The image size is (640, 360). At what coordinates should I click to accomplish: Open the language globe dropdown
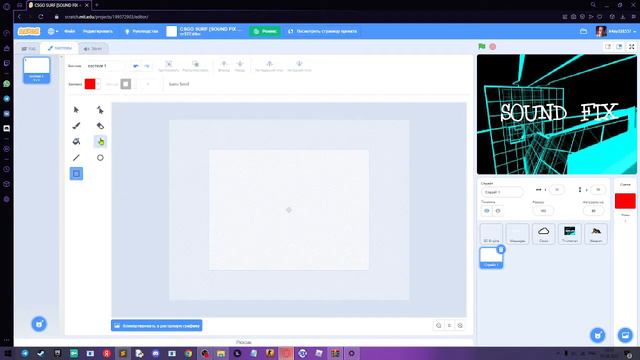pyautogui.click(x=53, y=31)
